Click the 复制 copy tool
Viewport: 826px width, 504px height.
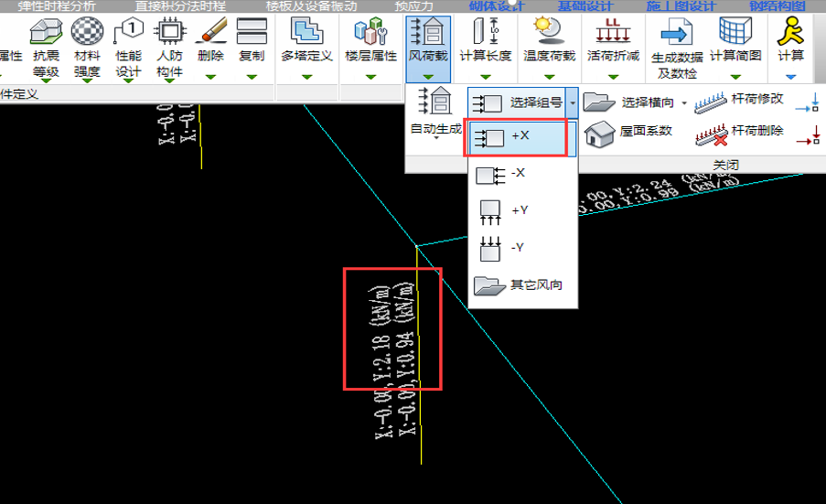[252, 48]
